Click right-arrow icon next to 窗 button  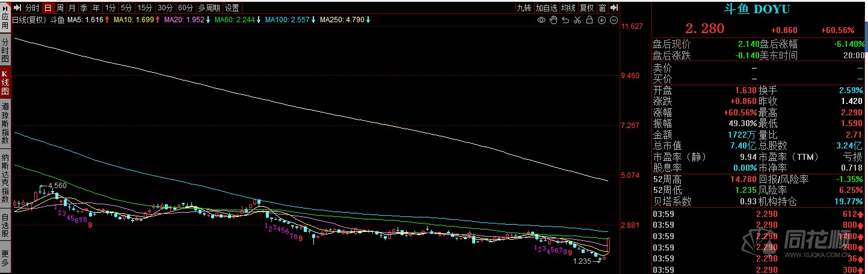coord(614,8)
